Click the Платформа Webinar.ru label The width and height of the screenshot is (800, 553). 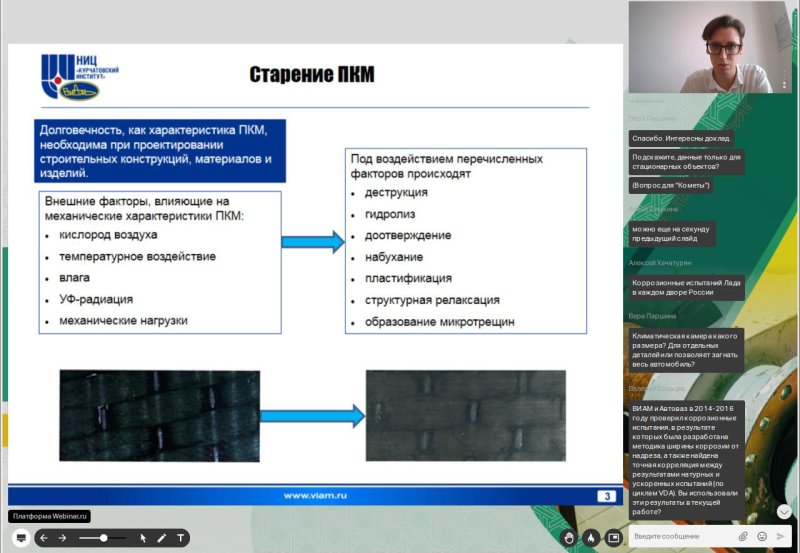point(49,516)
